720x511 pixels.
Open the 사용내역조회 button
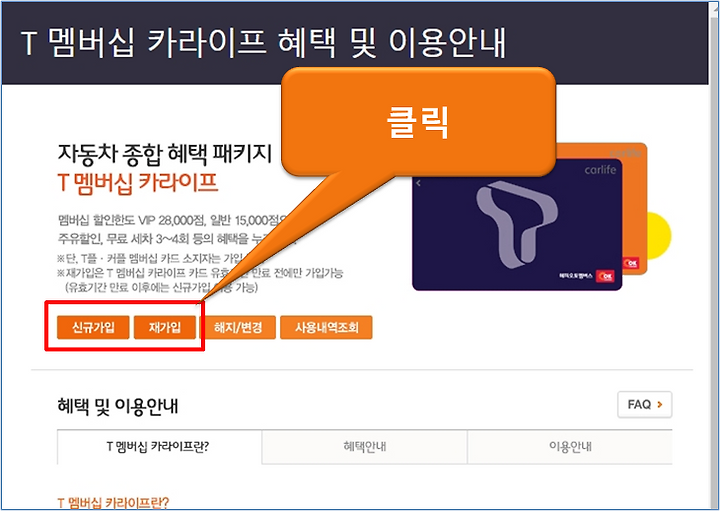[x=326, y=327]
